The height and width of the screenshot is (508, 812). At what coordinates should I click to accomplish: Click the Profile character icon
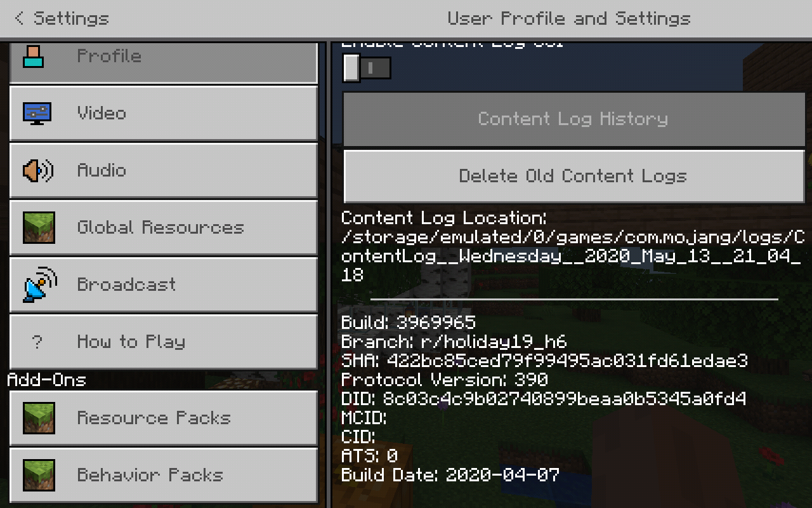(34, 56)
